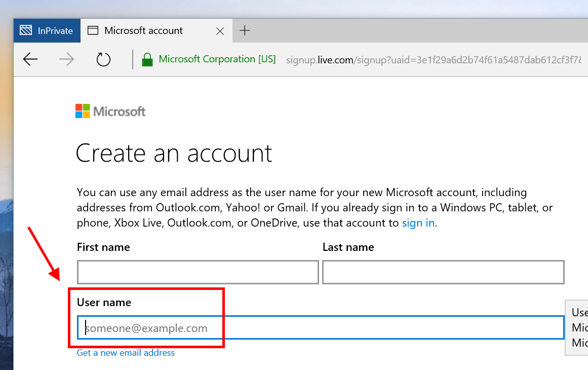
Task: Click the InPrivate browsing badge
Action: [x=47, y=30]
